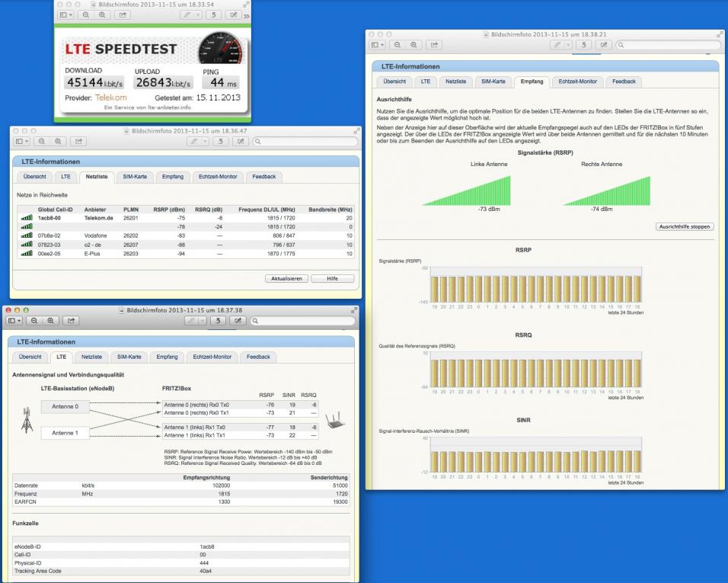Show edit toolbar in the 18.36.47 window
The image size is (728, 583).
click(x=241, y=141)
